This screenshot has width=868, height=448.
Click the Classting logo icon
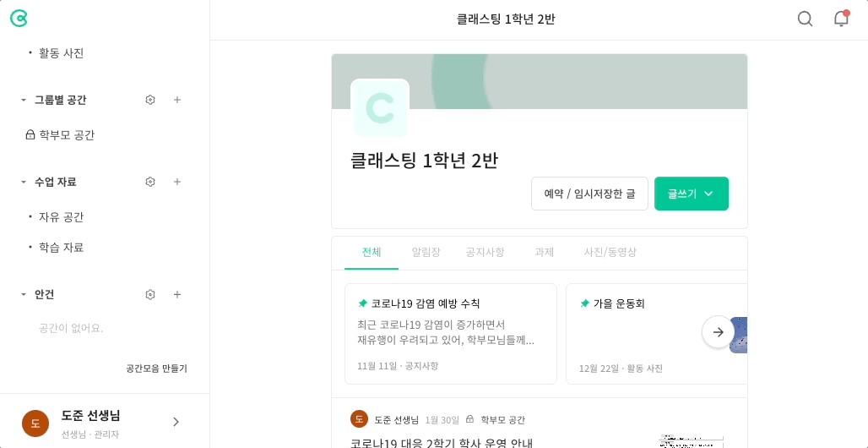pyautogui.click(x=19, y=19)
